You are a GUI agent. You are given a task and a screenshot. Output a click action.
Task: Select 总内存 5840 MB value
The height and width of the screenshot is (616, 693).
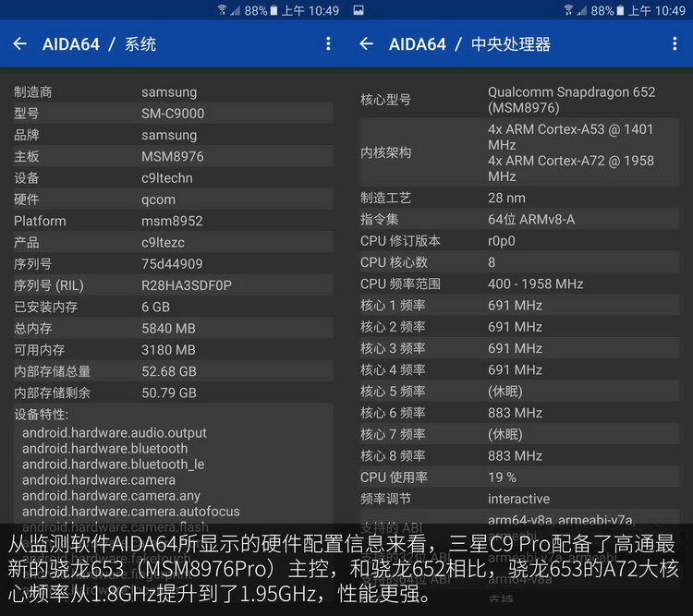pyautogui.click(x=168, y=329)
